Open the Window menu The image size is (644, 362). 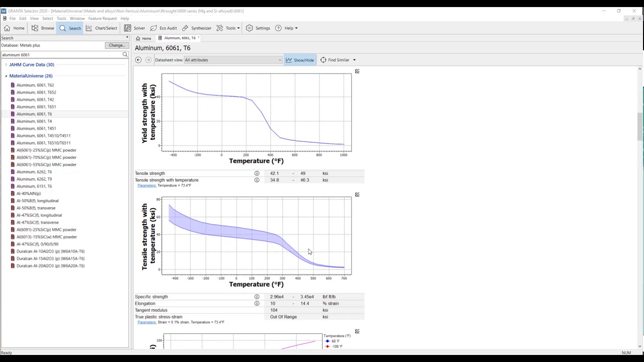pos(77,19)
